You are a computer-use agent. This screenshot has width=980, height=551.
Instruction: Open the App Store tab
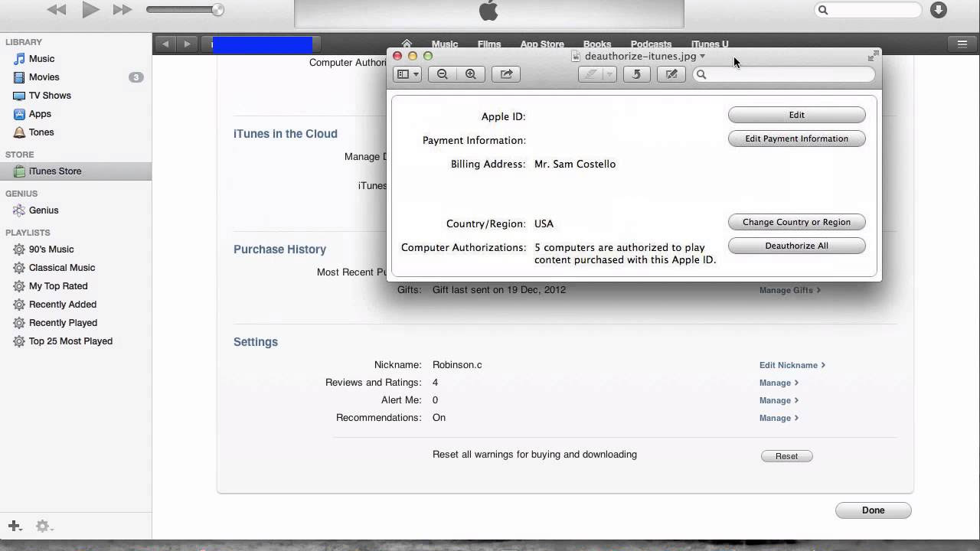(x=542, y=44)
